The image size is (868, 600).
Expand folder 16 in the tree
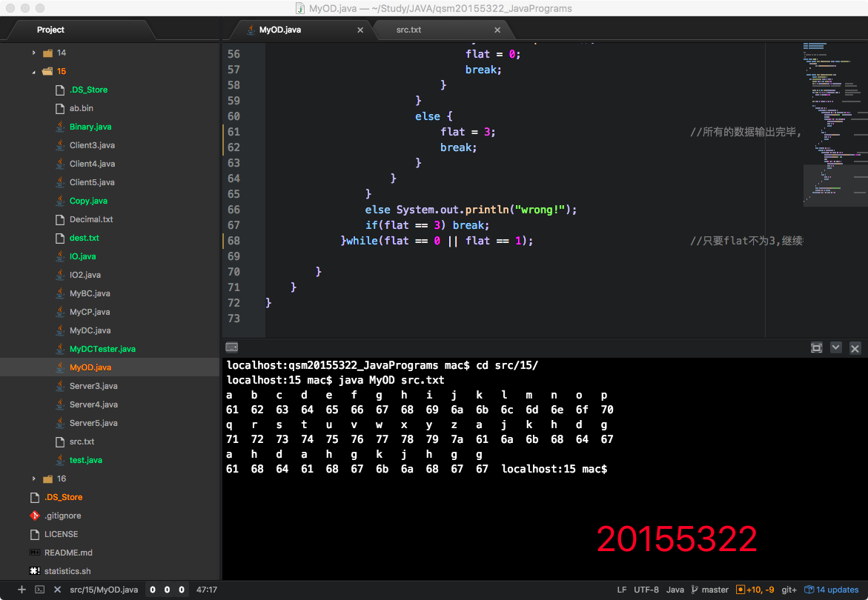(x=34, y=479)
